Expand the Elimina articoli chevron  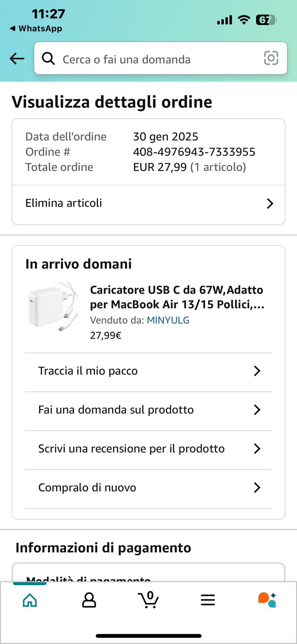coord(270,204)
